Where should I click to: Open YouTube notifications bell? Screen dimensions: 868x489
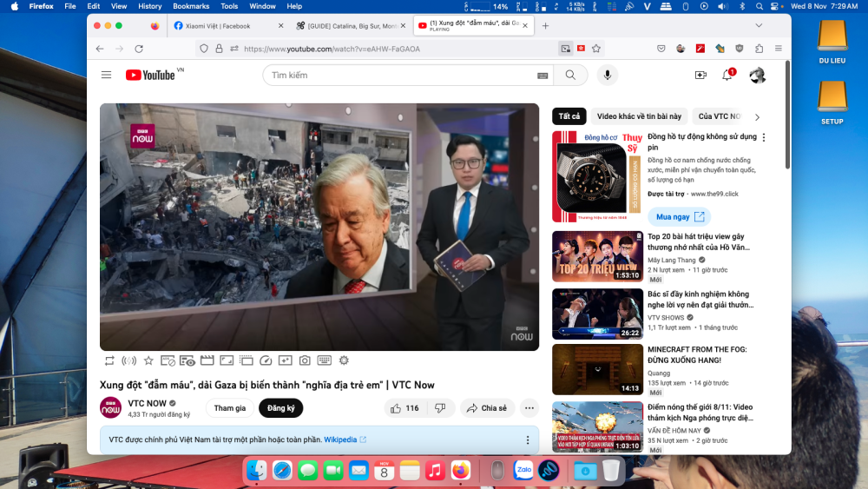(727, 75)
